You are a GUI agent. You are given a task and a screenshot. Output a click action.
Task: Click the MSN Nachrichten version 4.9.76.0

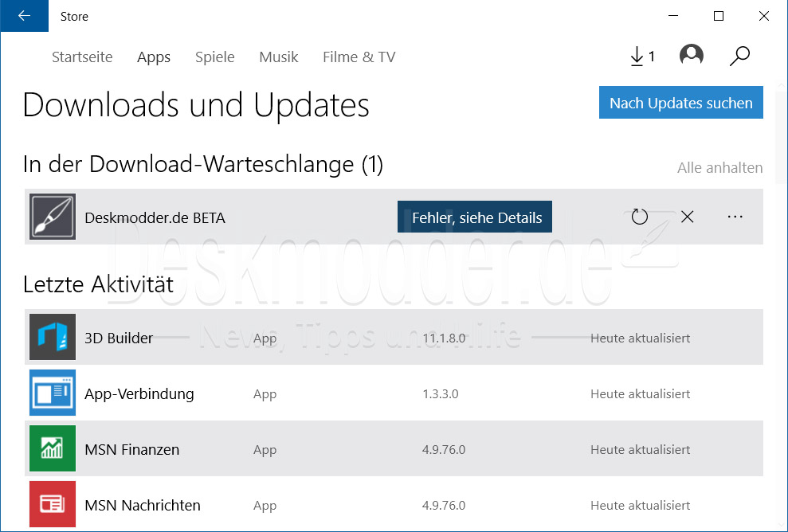tap(444, 506)
